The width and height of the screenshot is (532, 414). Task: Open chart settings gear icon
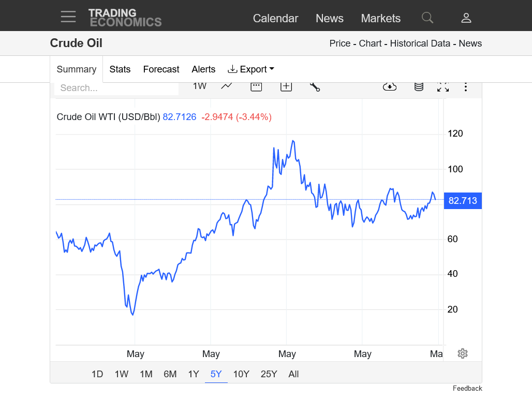point(463,353)
